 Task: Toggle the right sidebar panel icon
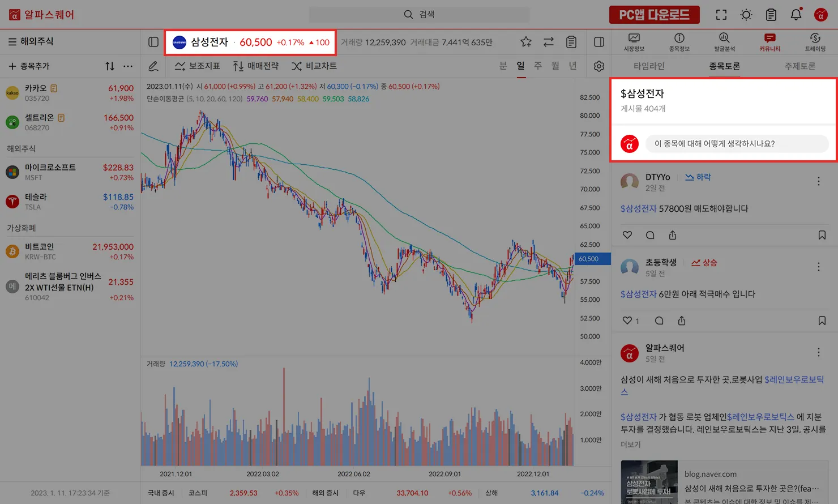599,42
